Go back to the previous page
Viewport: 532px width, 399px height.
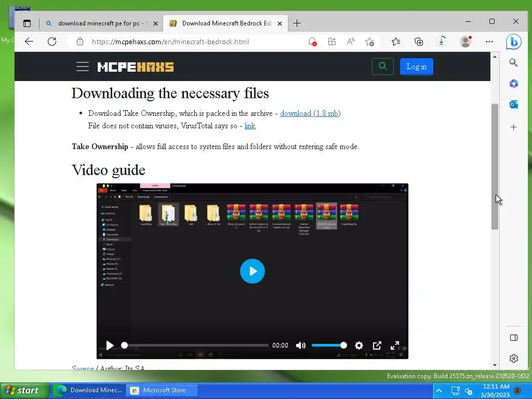click(x=29, y=42)
